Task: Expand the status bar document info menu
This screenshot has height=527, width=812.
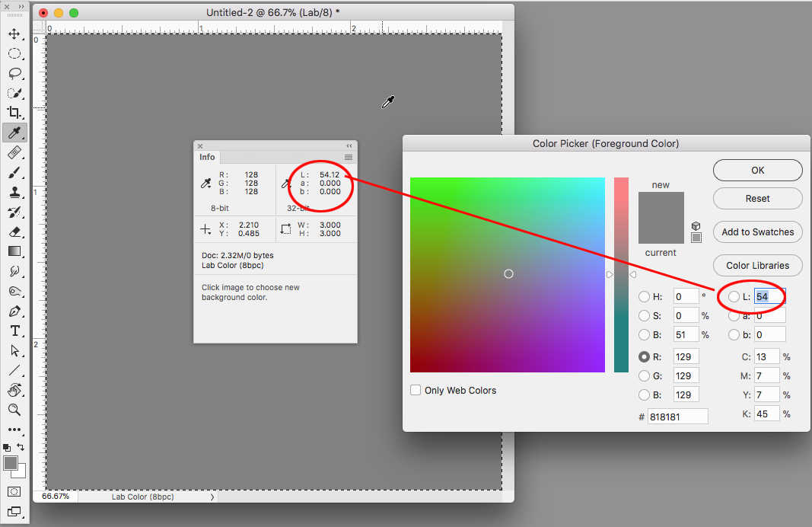Action: point(212,496)
